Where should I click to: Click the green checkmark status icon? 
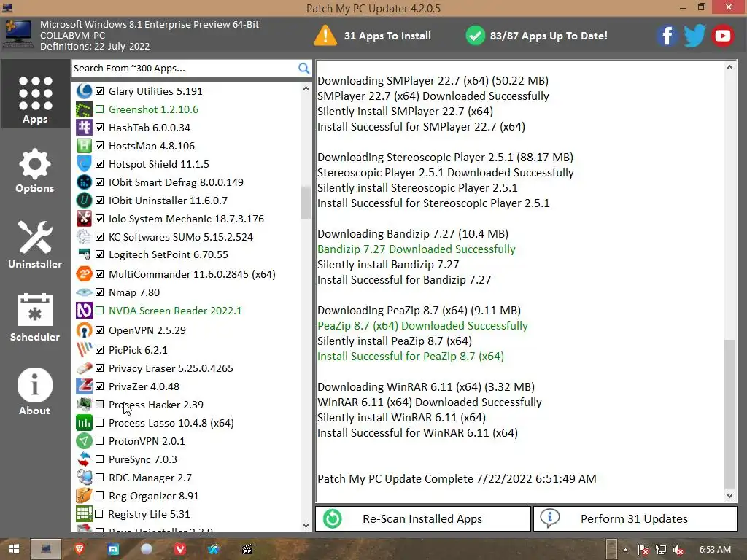(475, 36)
